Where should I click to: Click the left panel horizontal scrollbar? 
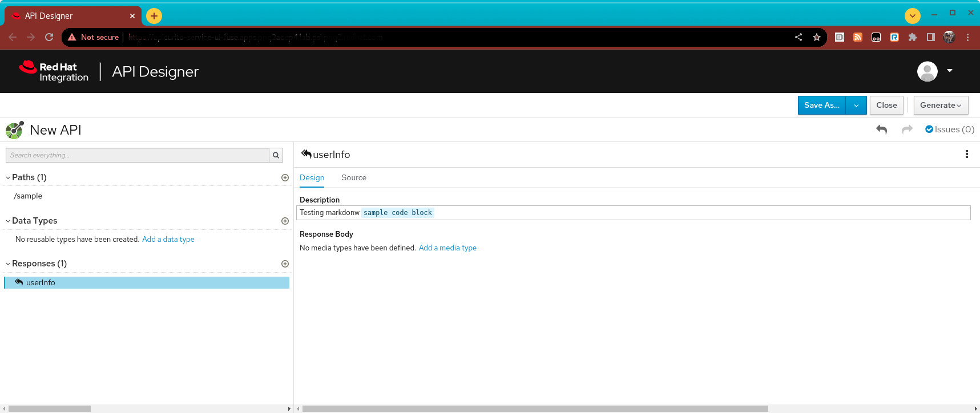[50, 408]
